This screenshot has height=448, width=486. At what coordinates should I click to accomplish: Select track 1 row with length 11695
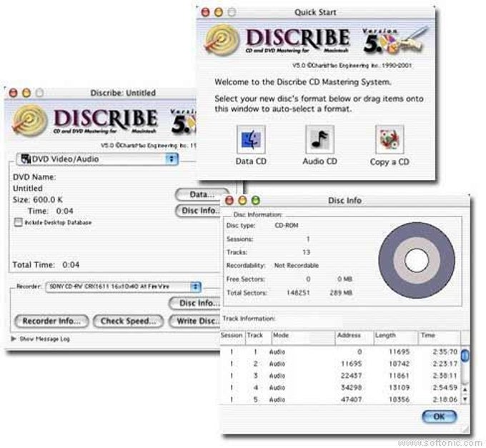[x=340, y=352]
